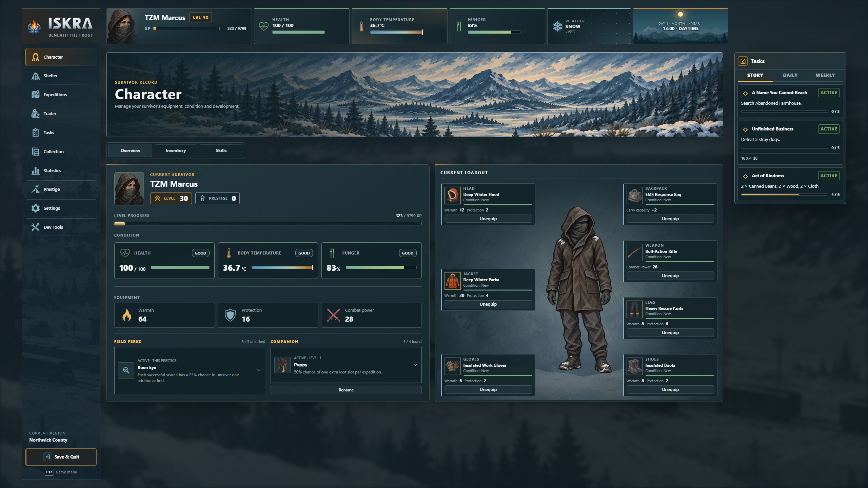Click the weather snowflake icon
The width and height of the screenshot is (868, 488).
click(x=558, y=26)
